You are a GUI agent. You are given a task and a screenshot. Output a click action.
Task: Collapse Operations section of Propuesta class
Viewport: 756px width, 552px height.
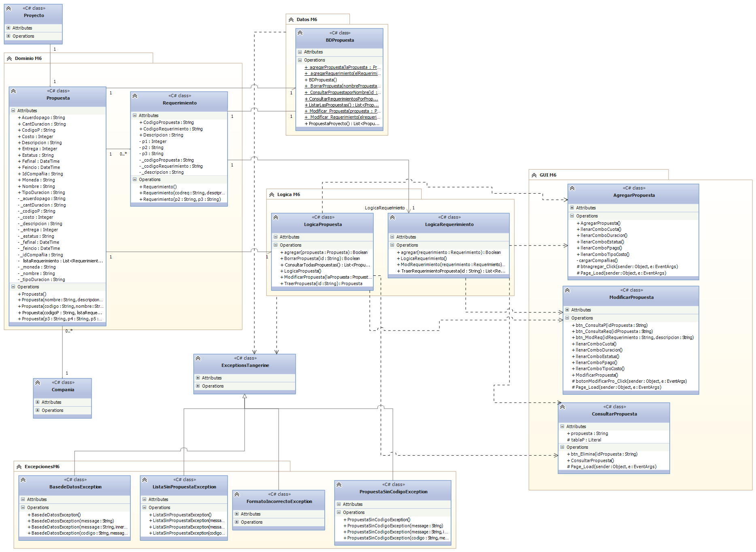tap(13, 287)
